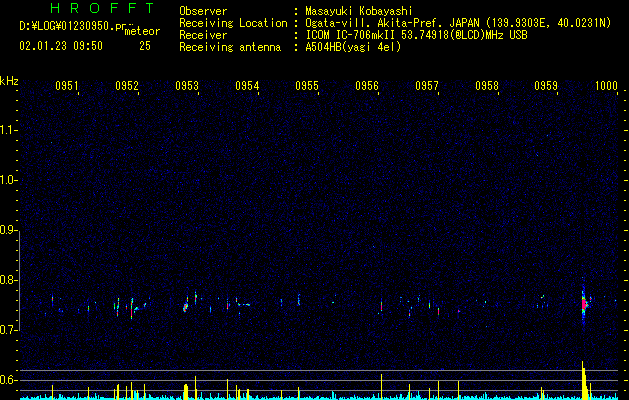Select observer name Masayuki Kobayashi
629x400 pixels.
(x=359, y=11)
